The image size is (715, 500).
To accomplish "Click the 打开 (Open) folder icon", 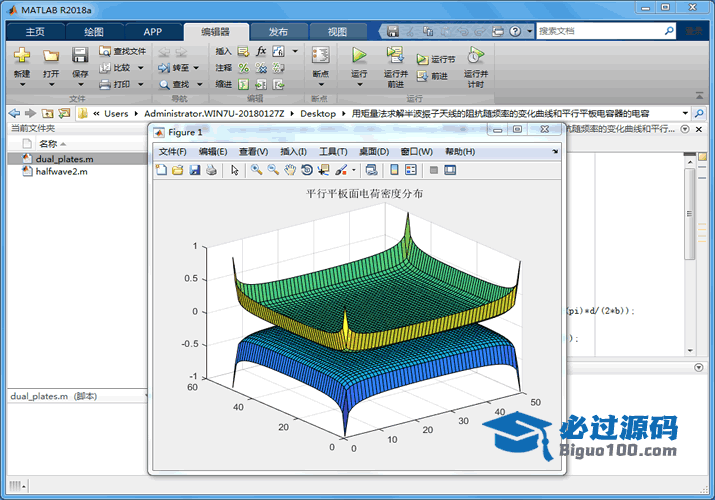I will pyautogui.click(x=51, y=55).
